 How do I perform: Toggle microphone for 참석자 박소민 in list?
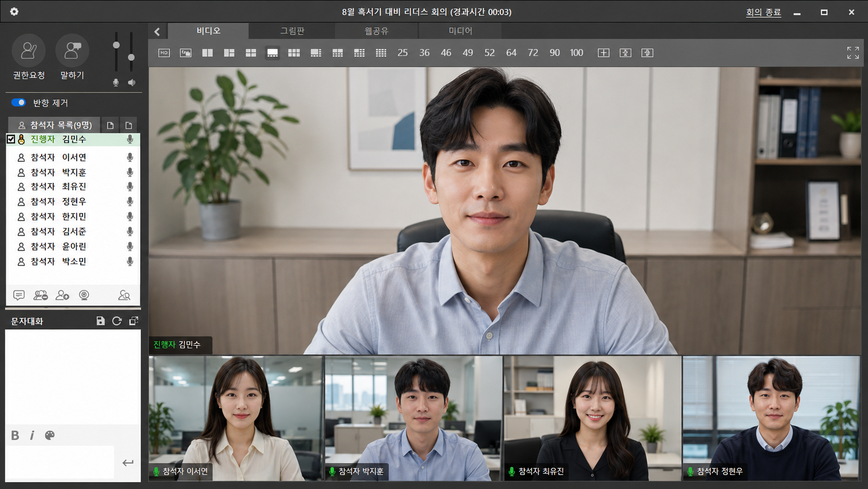coord(130,261)
